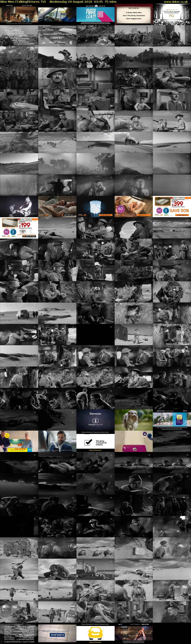Click the date 'Wednesday 29 August 2018'
Viewport: 191px width, 644px height.
71,2
